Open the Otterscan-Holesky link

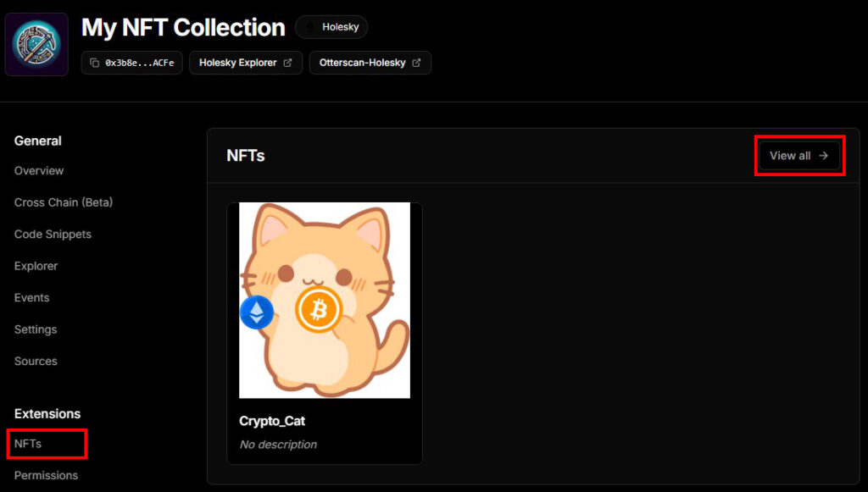[363, 63]
